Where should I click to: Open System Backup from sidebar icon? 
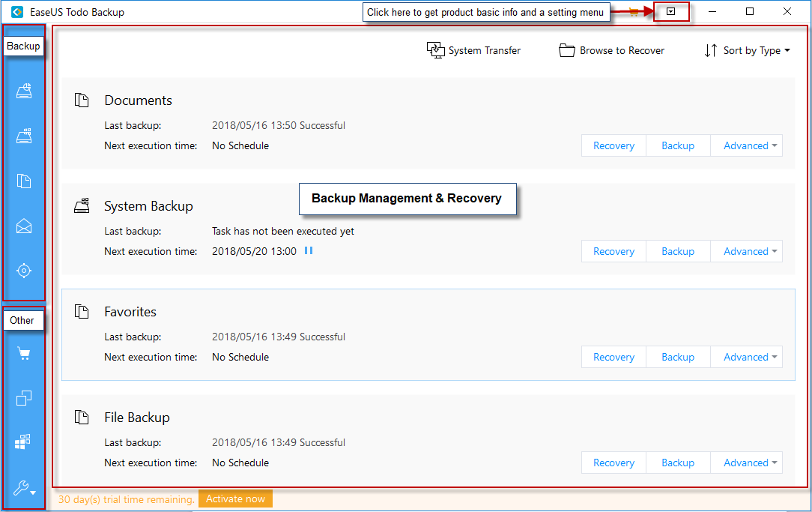click(x=24, y=136)
